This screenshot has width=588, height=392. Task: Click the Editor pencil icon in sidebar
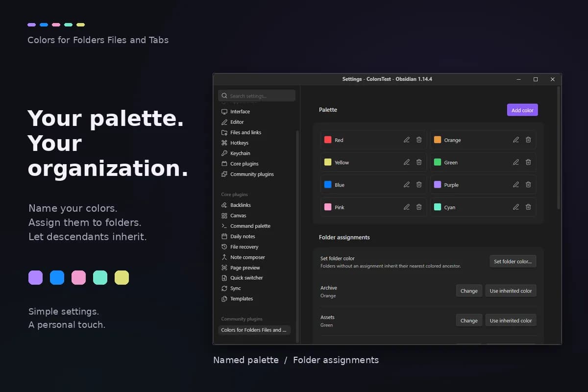pos(224,122)
